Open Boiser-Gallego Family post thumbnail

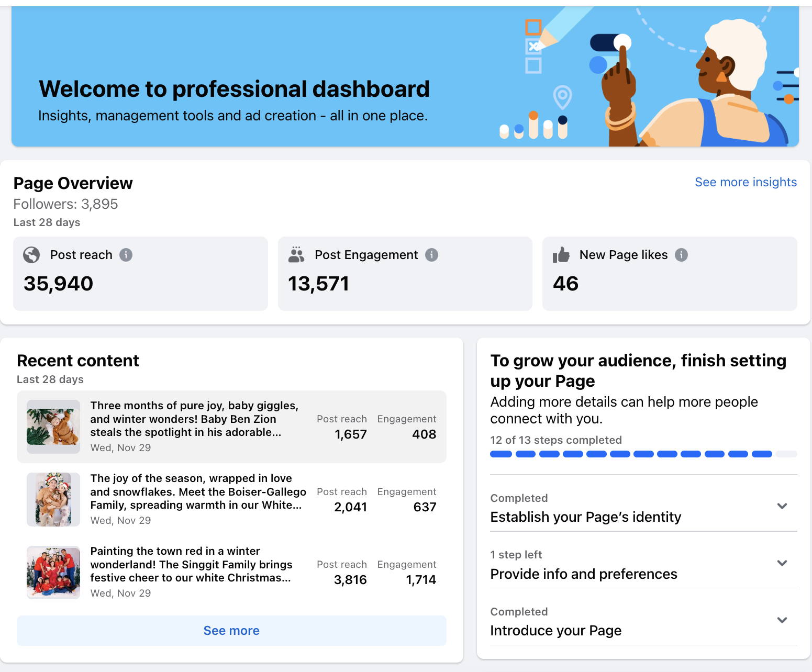[x=53, y=499]
